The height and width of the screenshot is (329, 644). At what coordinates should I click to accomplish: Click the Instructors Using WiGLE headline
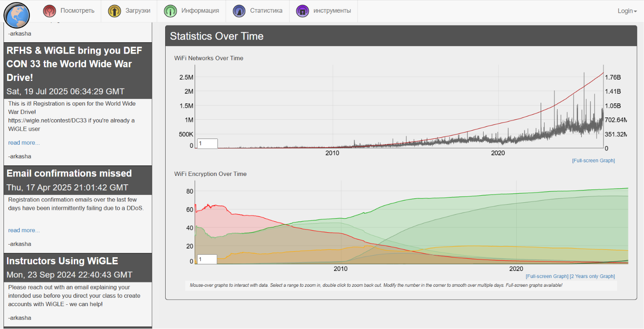point(62,261)
